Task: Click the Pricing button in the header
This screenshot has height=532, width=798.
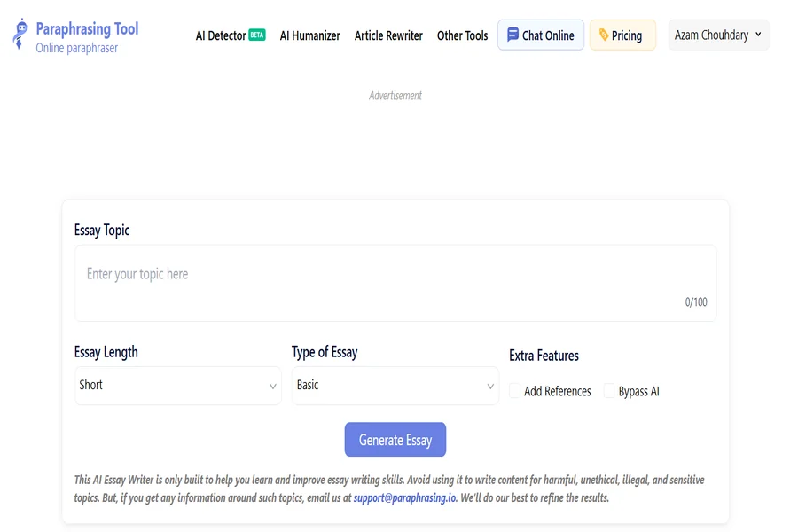Action: (x=623, y=35)
